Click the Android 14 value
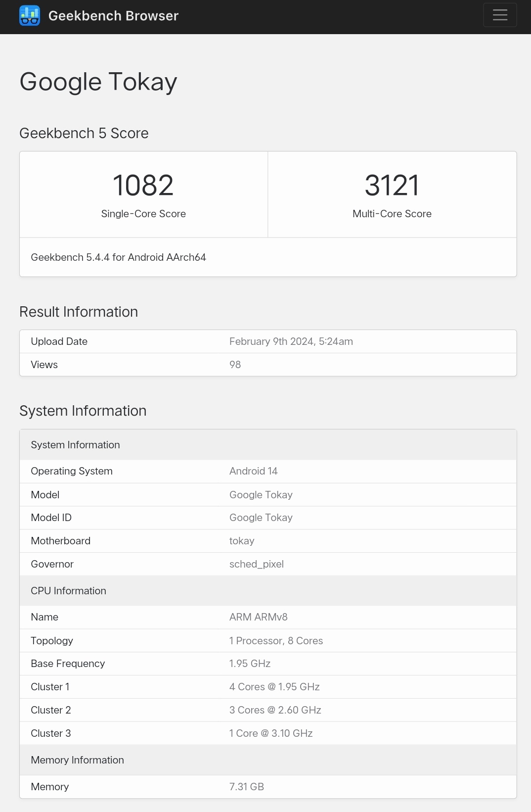 (254, 471)
